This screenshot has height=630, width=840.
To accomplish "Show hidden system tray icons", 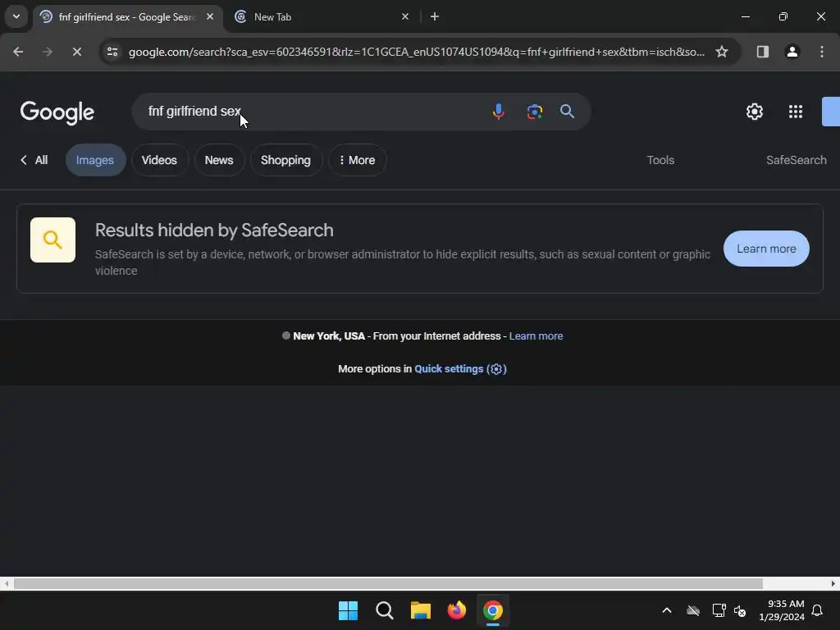I will [667, 610].
